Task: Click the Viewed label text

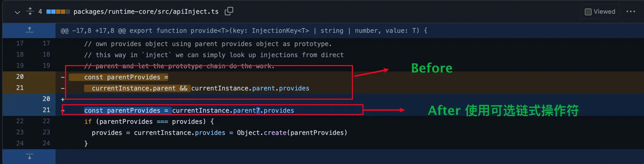Action: (x=604, y=12)
